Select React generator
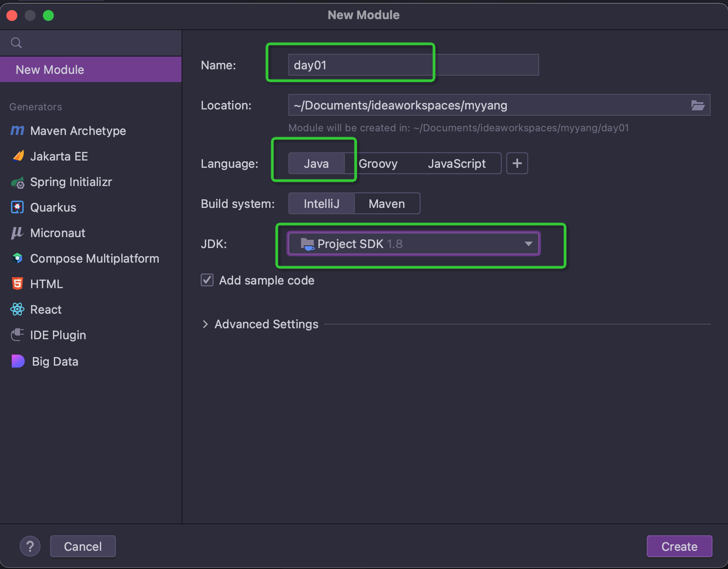 pyautogui.click(x=91, y=310)
